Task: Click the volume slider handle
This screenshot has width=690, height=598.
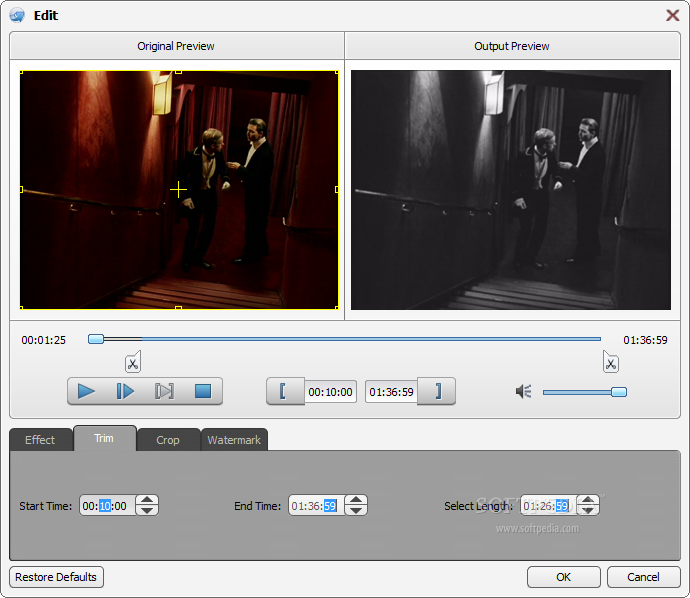Action: coord(619,392)
